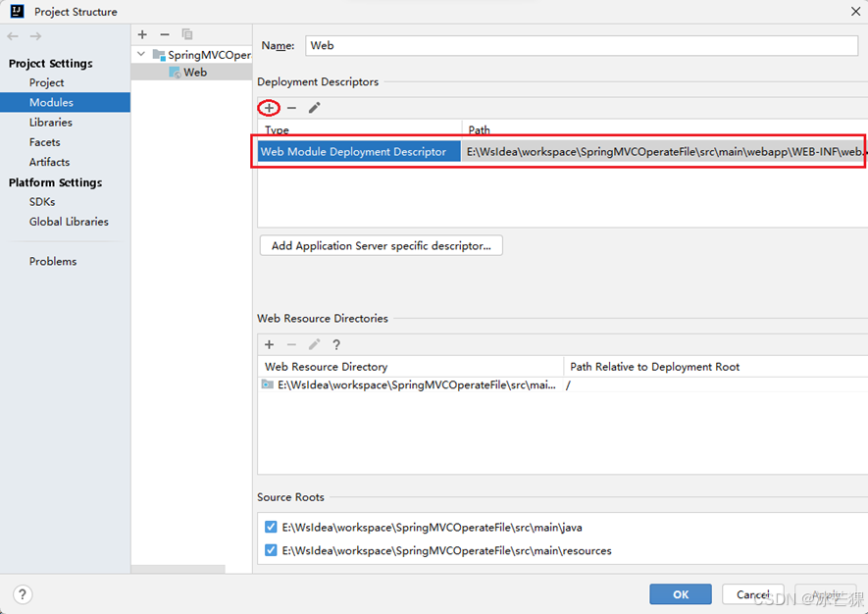This screenshot has height=614, width=868.
Task: Go forward with the right arrow icon
Action: [x=35, y=36]
